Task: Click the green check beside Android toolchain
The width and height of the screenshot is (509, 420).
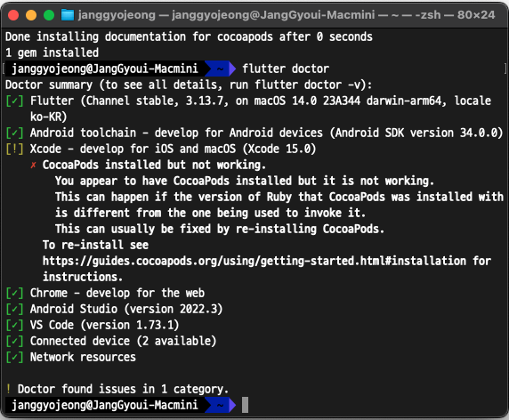Action: pyautogui.click(x=14, y=133)
